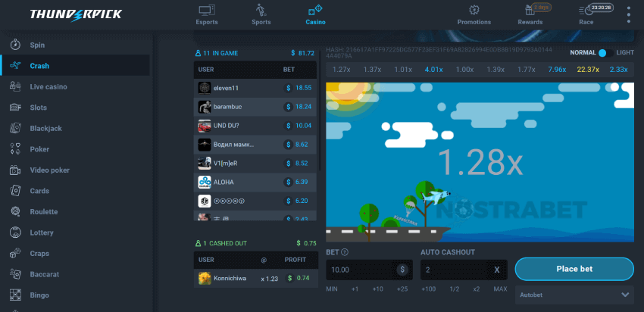The image size is (644, 312).
Task: Open Live casino dealer icon
Action: [15, 86]
